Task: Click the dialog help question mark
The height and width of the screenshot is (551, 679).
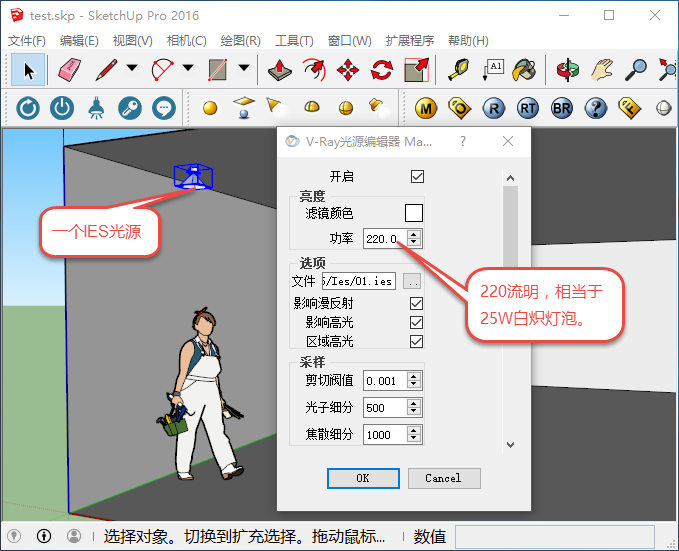Action: coord(463,141)
